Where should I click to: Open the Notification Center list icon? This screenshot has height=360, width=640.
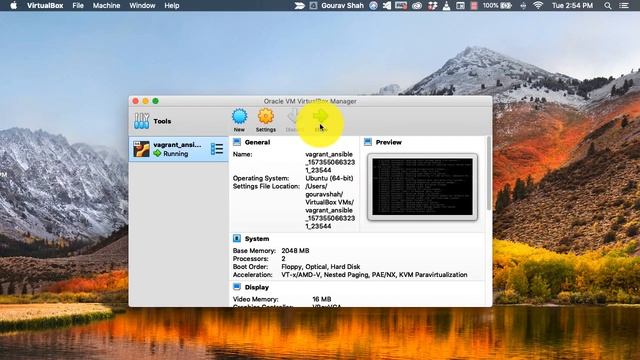[x=624, y=6]
